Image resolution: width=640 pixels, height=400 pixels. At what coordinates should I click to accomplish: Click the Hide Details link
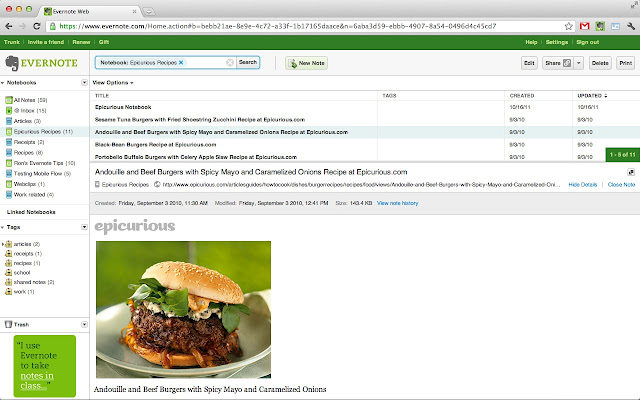pos(582,185)
